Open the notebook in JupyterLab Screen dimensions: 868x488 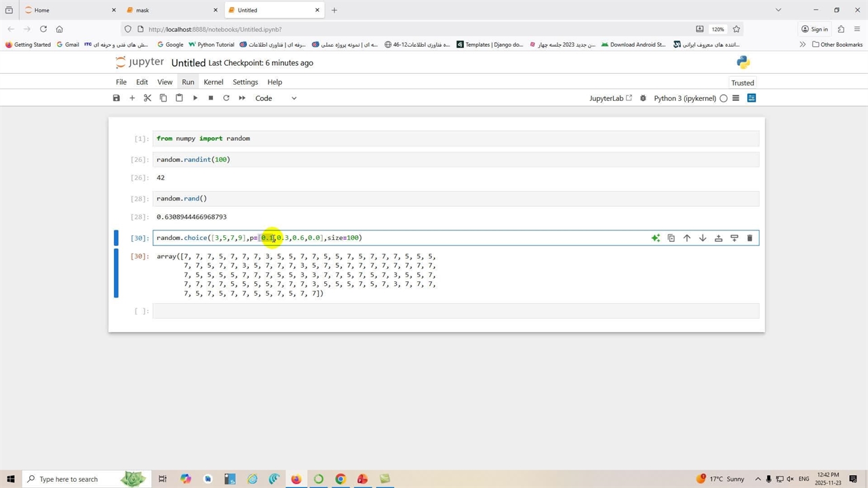(x=610, y=98)
